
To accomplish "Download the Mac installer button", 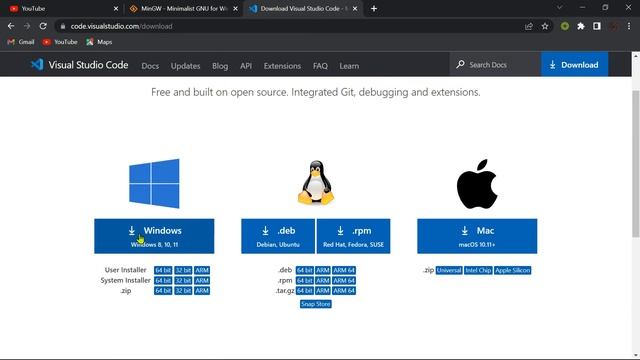I will point(477,236).
